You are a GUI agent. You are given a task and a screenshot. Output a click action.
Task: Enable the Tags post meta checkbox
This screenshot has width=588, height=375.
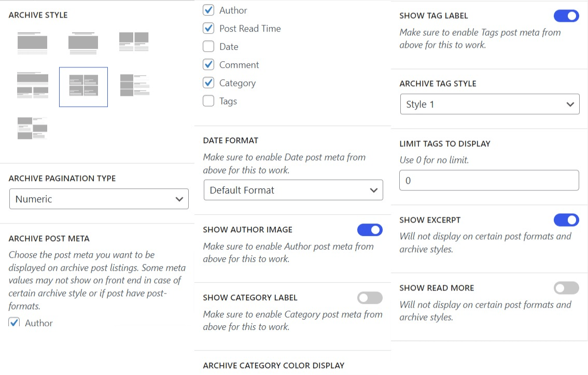pos(208,101)
